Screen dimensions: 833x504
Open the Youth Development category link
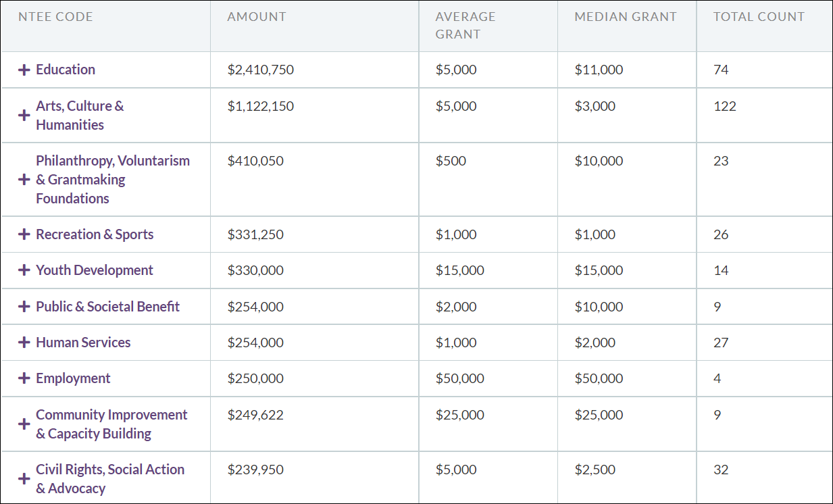(94, 270)
